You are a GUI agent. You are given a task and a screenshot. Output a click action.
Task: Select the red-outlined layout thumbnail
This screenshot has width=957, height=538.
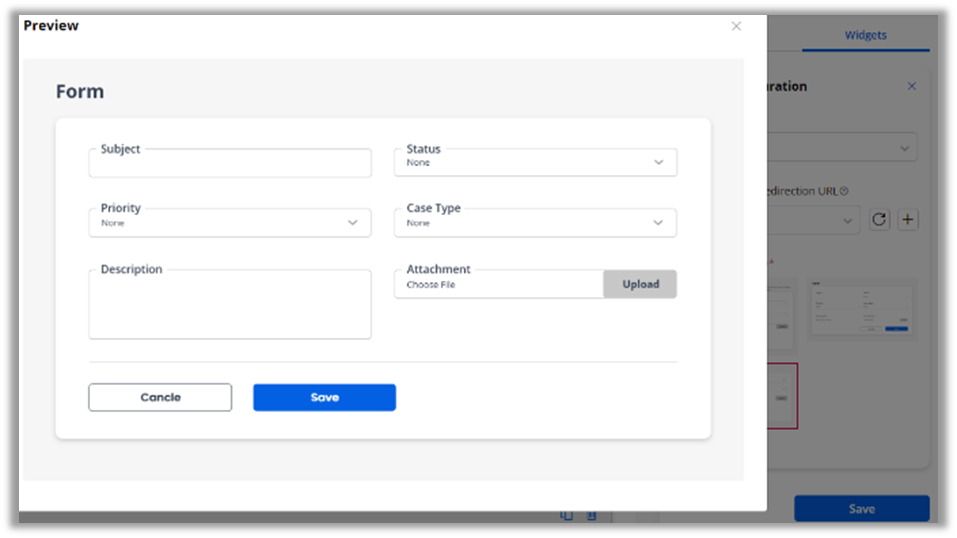coord(782,396)
